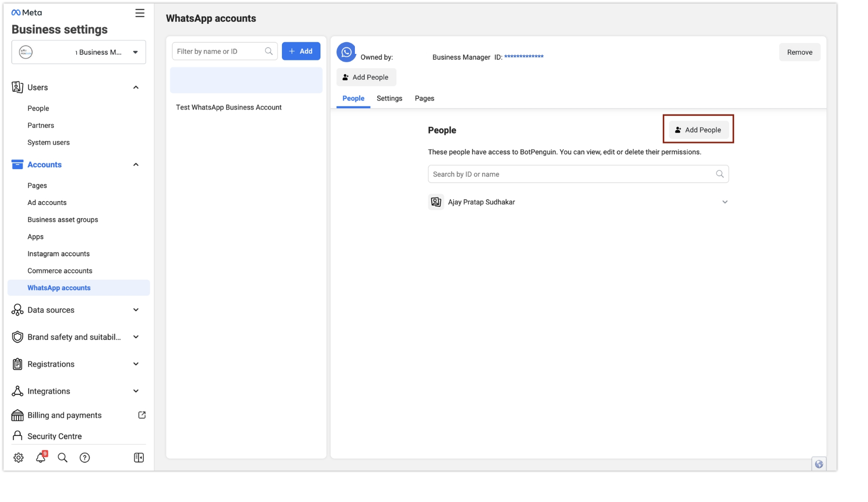Click the highlighted Add People button
The height and width of the screenshot is (502, 868).
[698, 130]
